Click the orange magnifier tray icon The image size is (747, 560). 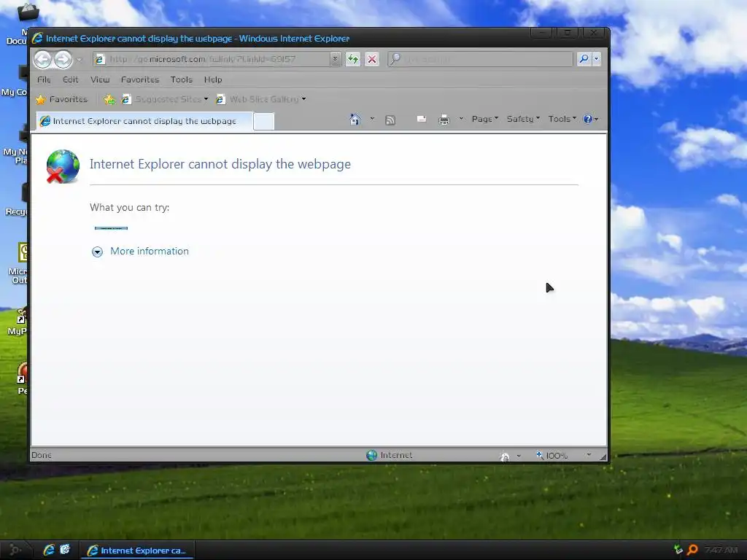tap(693, 550)
